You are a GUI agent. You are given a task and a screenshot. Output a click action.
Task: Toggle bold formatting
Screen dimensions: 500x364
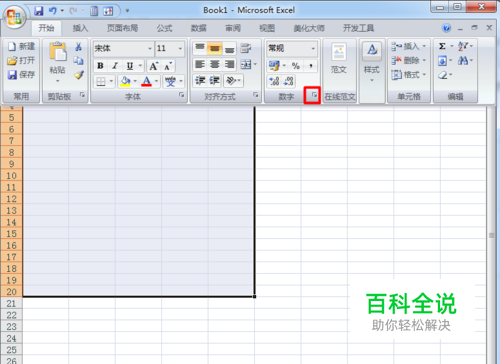[100, 66]
